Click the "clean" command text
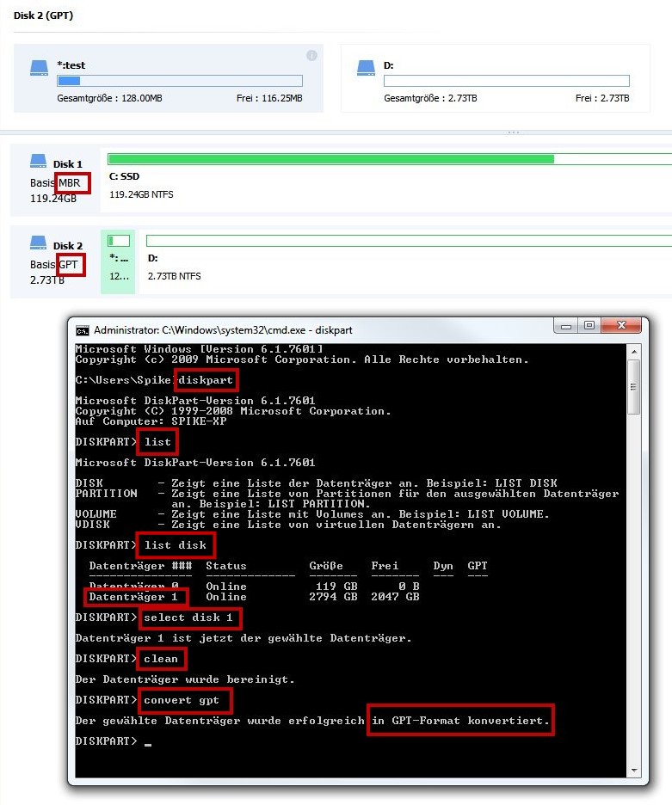The height and width of the screenshot is (805, 672). tap(161, 659)
